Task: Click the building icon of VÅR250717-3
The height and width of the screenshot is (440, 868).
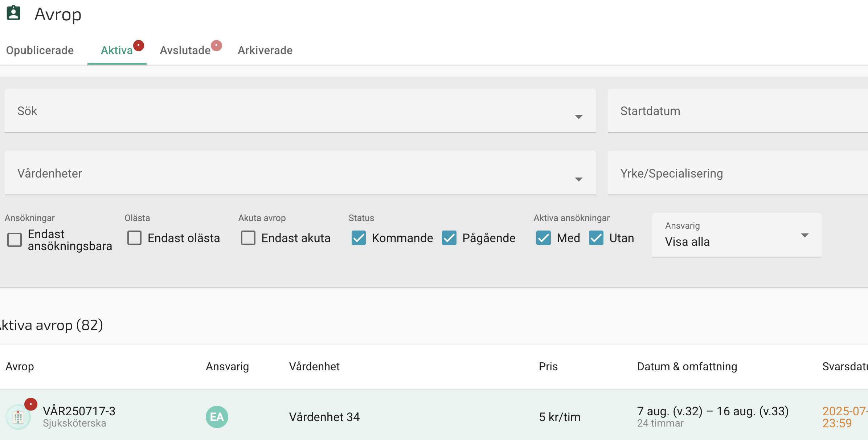Action: coord(18,417)
